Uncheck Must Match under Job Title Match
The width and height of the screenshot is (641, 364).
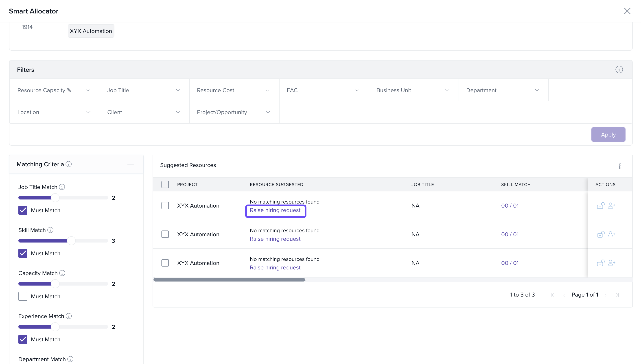(23, 210)
